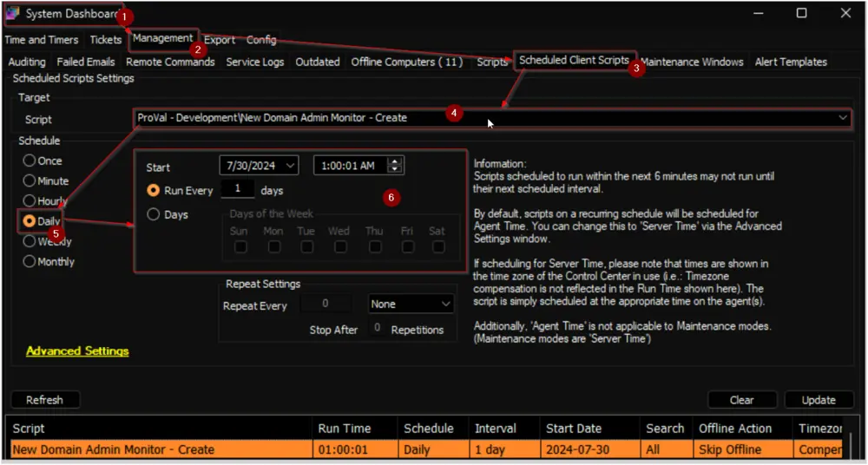
Task: Select the Once schedule option
Action: 43,161
